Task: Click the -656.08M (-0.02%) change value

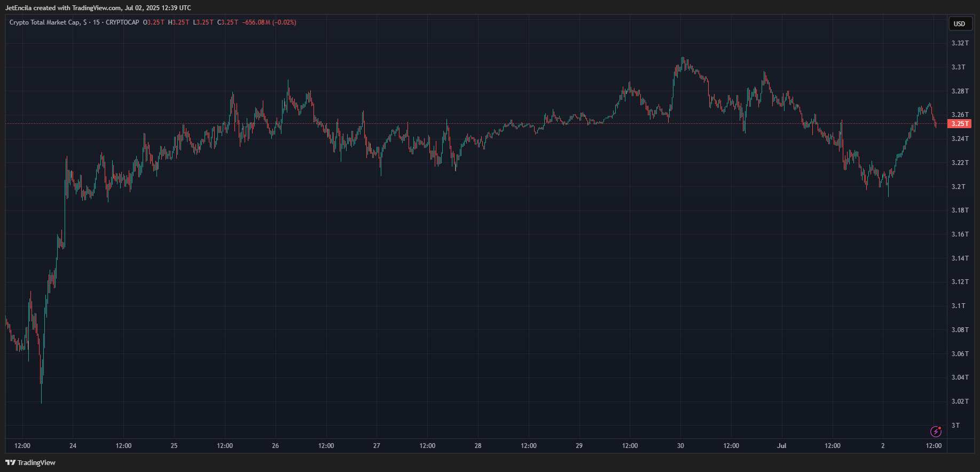Action: [269, 22]
